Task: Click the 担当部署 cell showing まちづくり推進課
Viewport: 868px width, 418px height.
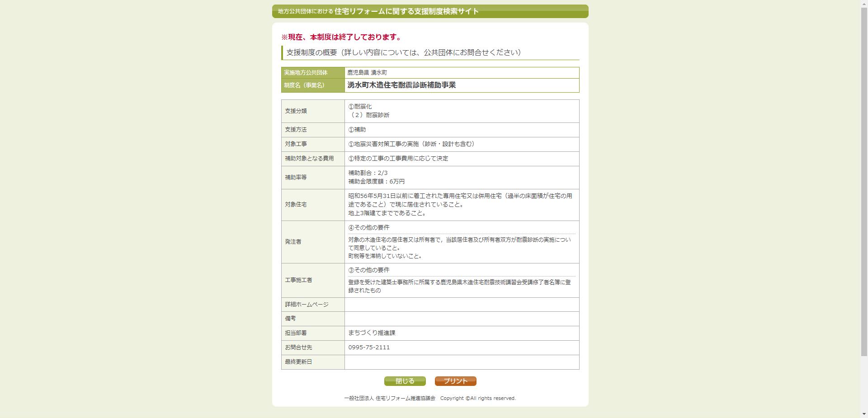Action: [372, 333]
